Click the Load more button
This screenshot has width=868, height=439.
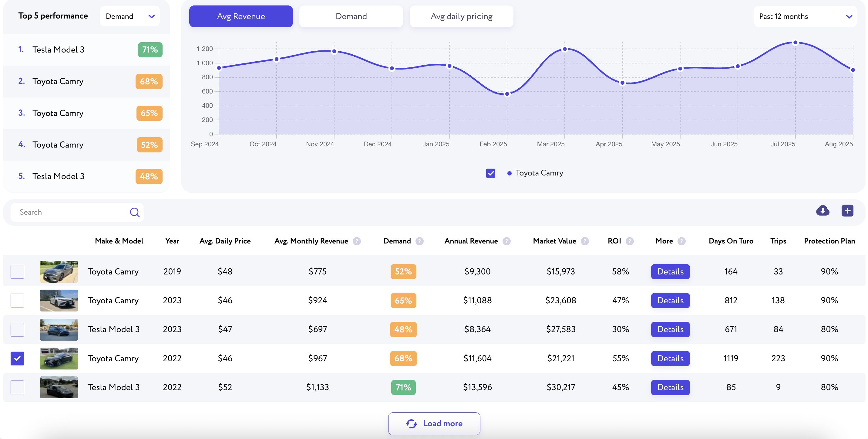coord(434,424)
